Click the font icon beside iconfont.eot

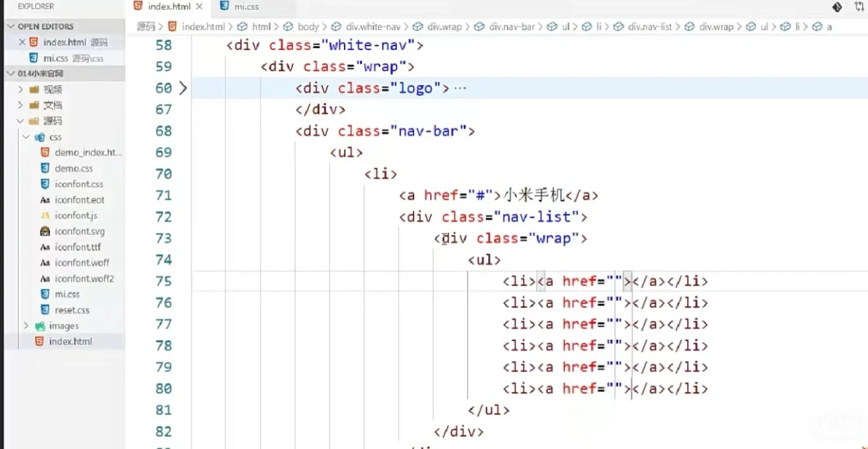45,200
